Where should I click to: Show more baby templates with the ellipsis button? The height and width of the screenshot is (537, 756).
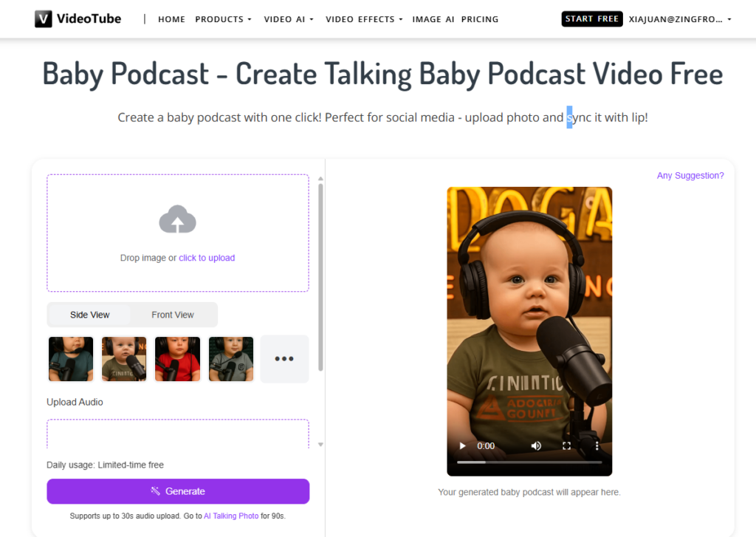[284, 359]
